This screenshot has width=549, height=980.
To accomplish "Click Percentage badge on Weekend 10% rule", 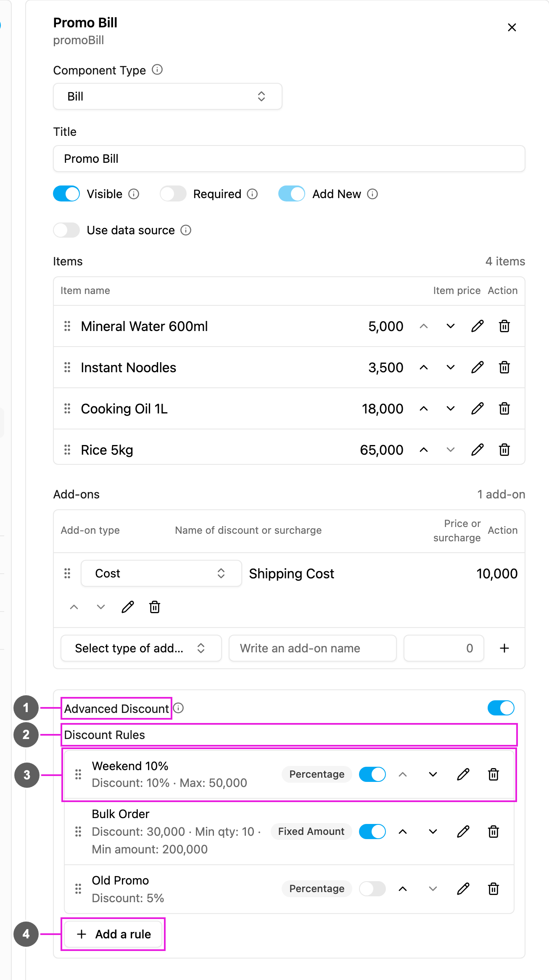I will click(x=317, y=774).
